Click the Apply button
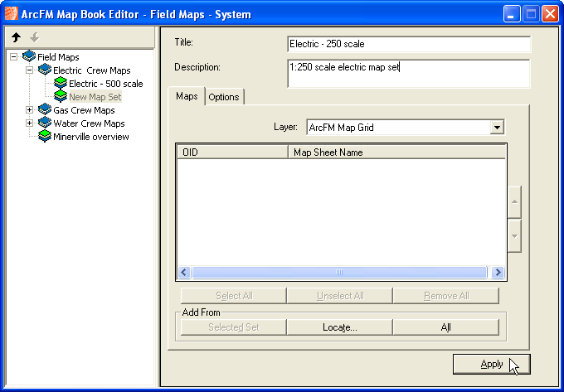The height and width of the screenshot is (392, 564). [x=491, y=365]
